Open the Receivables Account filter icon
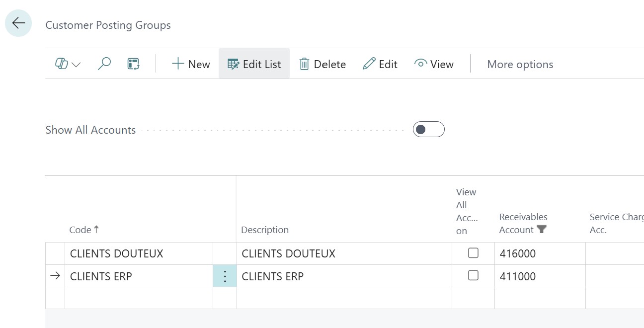This screenshot has width=644, height=328. point(542,230)
